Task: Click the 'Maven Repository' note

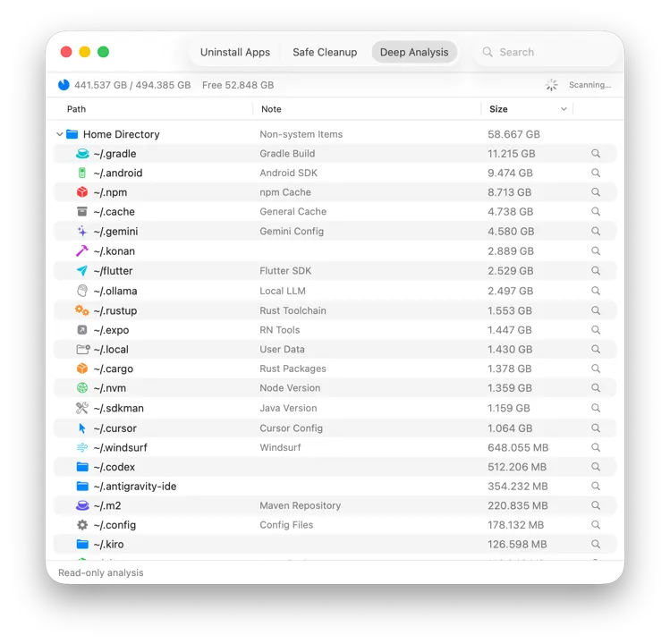Action: (300, 505)
